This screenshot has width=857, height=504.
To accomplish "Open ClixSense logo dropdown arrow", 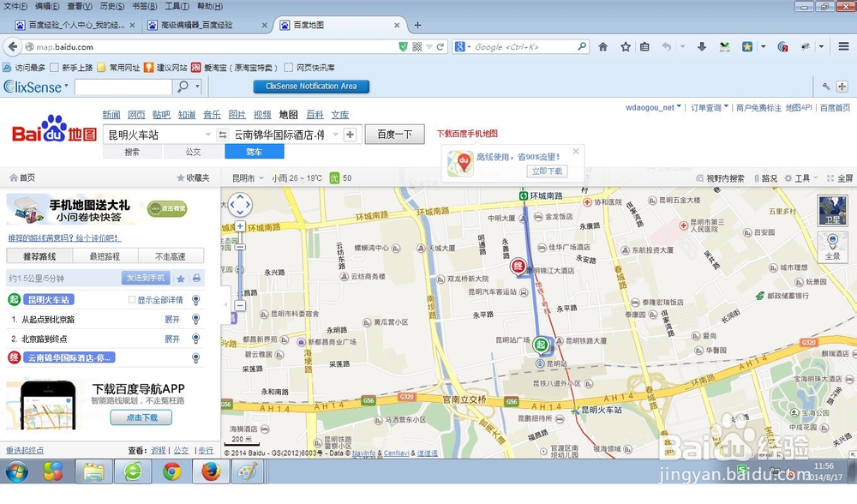I will coord(66,86).
